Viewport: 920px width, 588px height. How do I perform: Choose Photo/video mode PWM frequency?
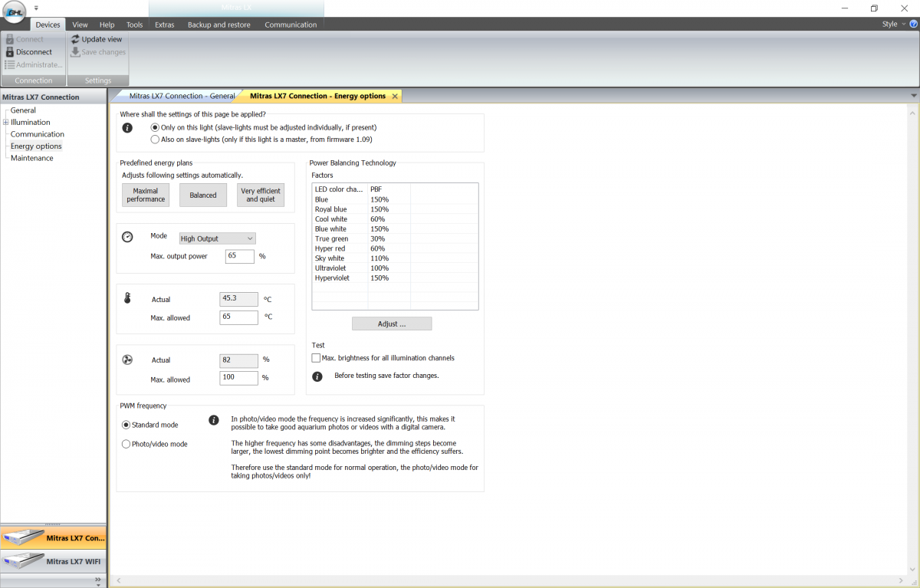155,444
